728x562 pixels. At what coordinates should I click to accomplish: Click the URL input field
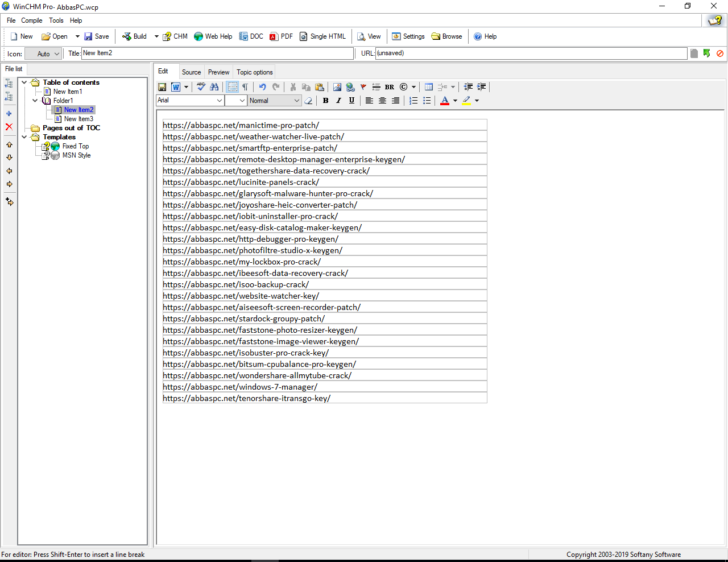[531, 53]
